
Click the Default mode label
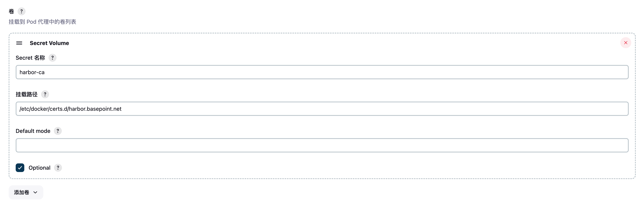(x=33, y=131)
